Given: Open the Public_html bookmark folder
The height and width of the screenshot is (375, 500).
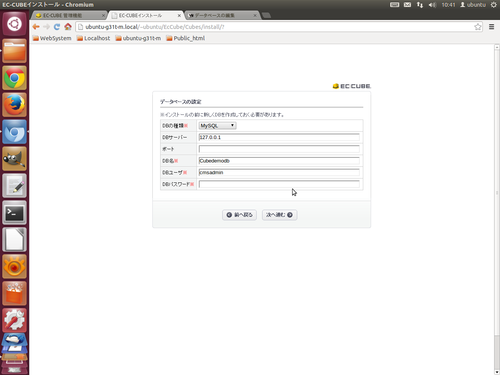Looking at the screenshot, I should point(186,38).
